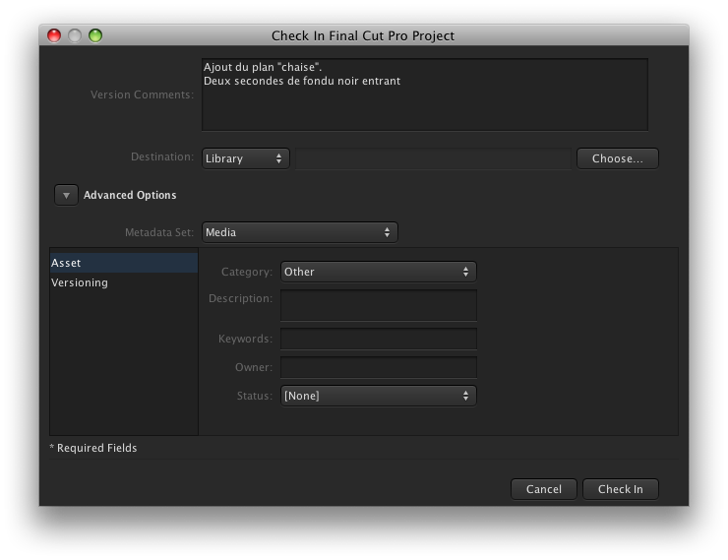This screenshot has width=728, height=560.
Task: Select the Asset item in list
Action: [x=124, y=263]
